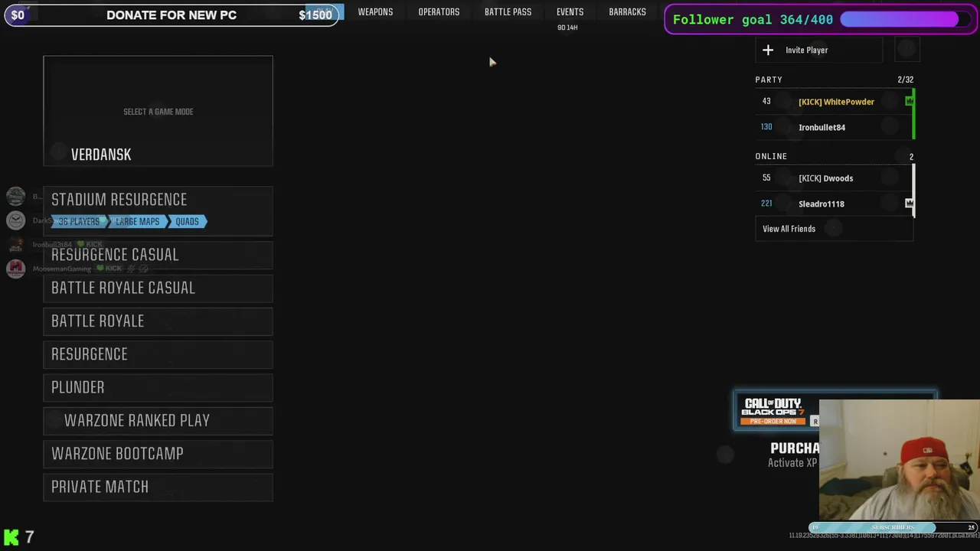The width and height of the screenshot is (980, 551).
Task: Click the Large Maps tag
Action: (x=137, y=221)
